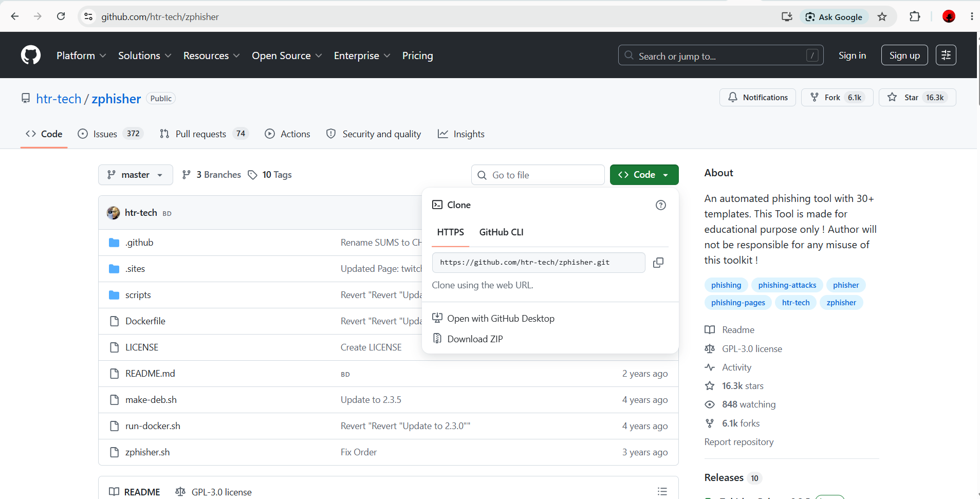The height and width of the screenshot is (499, 980).
Task: Open the browser extensions puzzle icon
Action: click(915, 17)
